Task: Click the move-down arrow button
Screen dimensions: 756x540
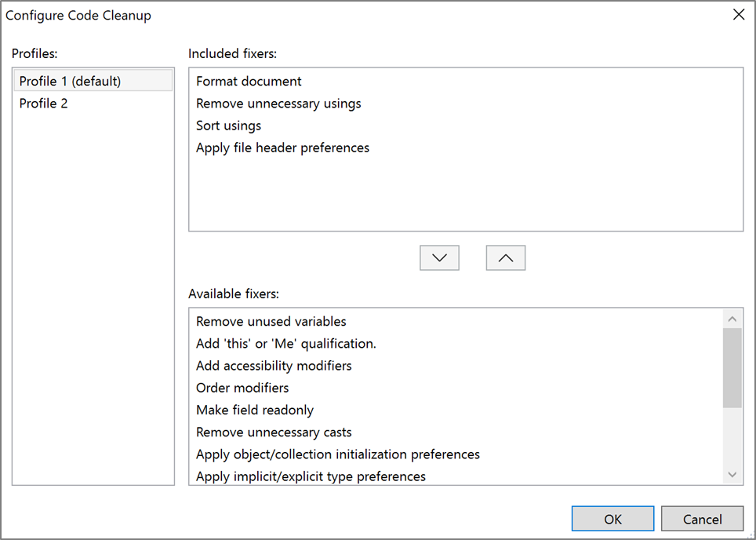Action: [x=439, y=257]
